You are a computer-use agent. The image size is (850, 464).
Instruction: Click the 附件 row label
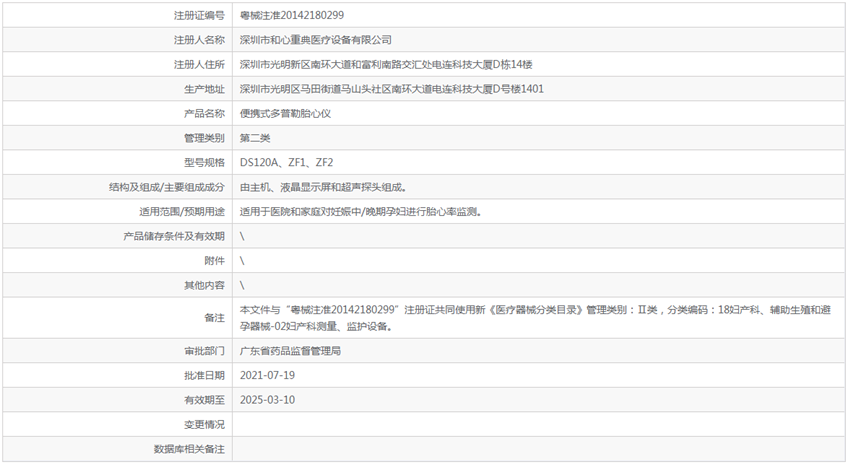(214, 261)
